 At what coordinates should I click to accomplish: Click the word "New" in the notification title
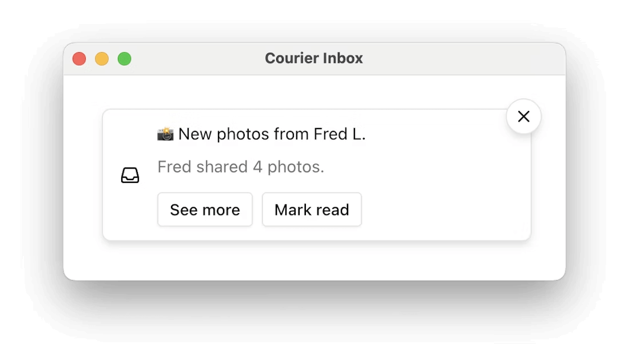point(195,134)
